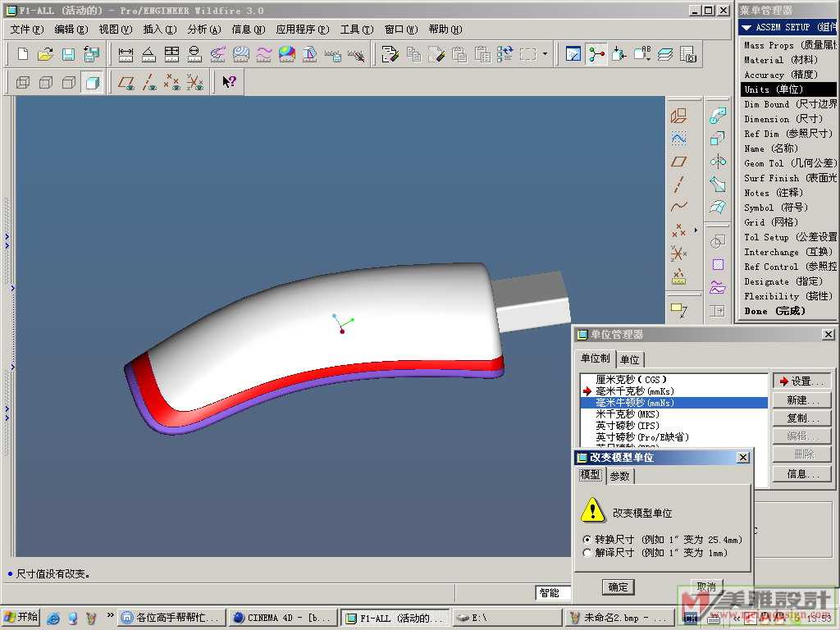This screenshot has width=840, height=630.
Task: Select the wireframe display mode icon
Action: (23, 82)
